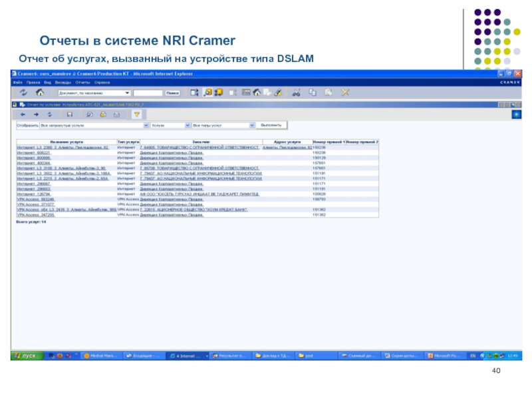Click the Home icon in main toolbar
Screen dimensions: 532x399
[40, 93]
